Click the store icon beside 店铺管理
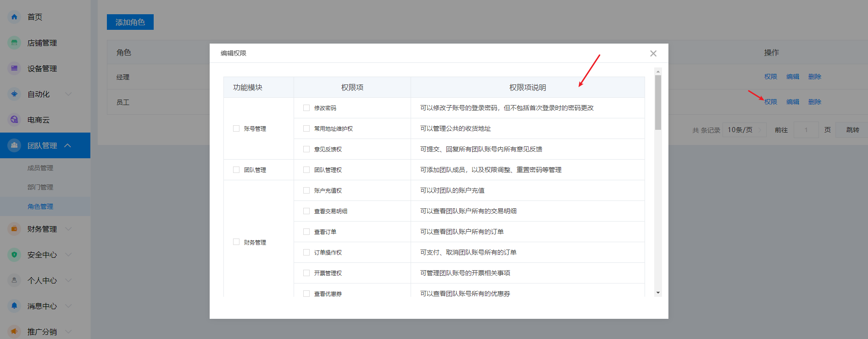Viewport: 868px width, 339px height. tap(14, 43)
